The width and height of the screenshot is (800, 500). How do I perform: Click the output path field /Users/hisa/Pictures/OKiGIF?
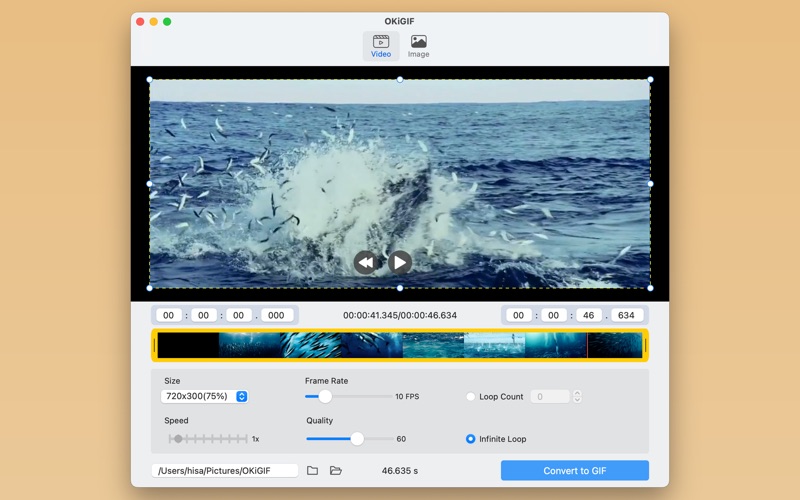225,470
